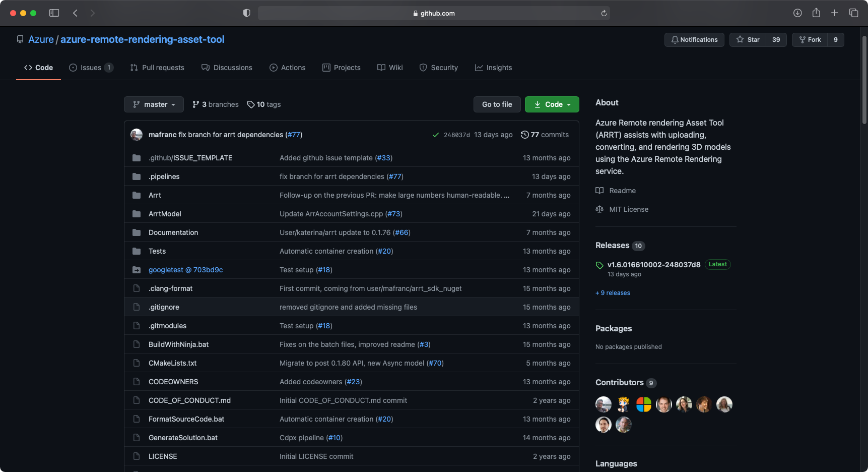The image size is (868, 472).
Task: Click the page vertical scrollbar
Action: (864, 81)
